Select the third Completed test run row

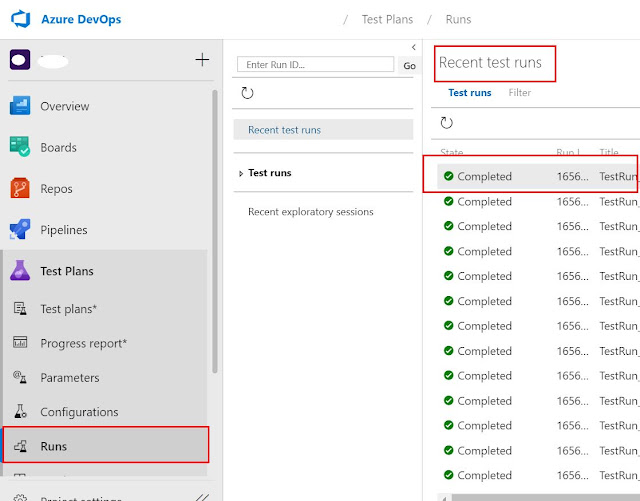pyautogui.click(x=538, y=226)
